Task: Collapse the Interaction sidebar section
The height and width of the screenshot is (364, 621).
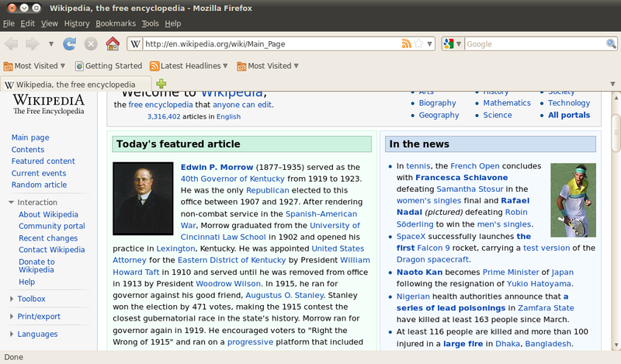Action: [x=33, y=202]
